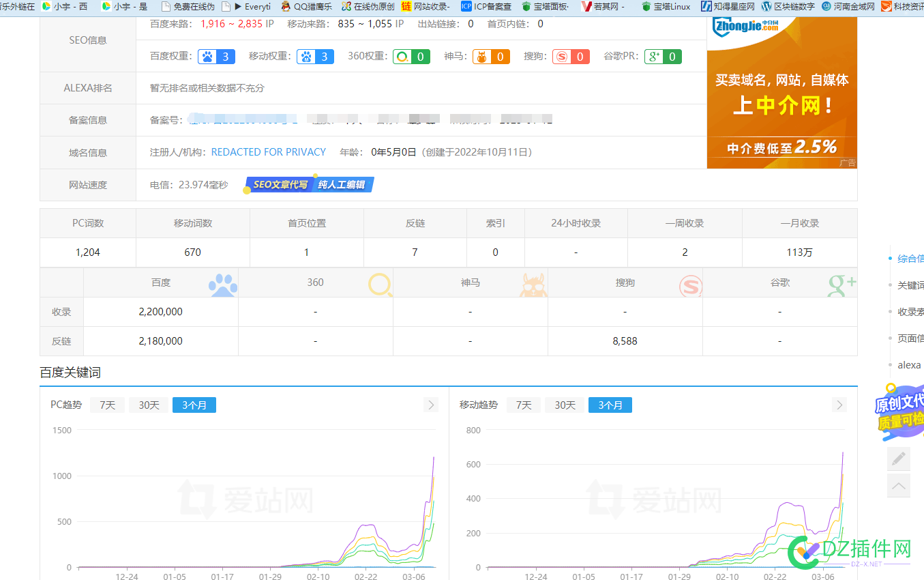Screen dimensions: 924x580
Task: Click the 移动权重 paw badge
Action: tap(315, 57)
